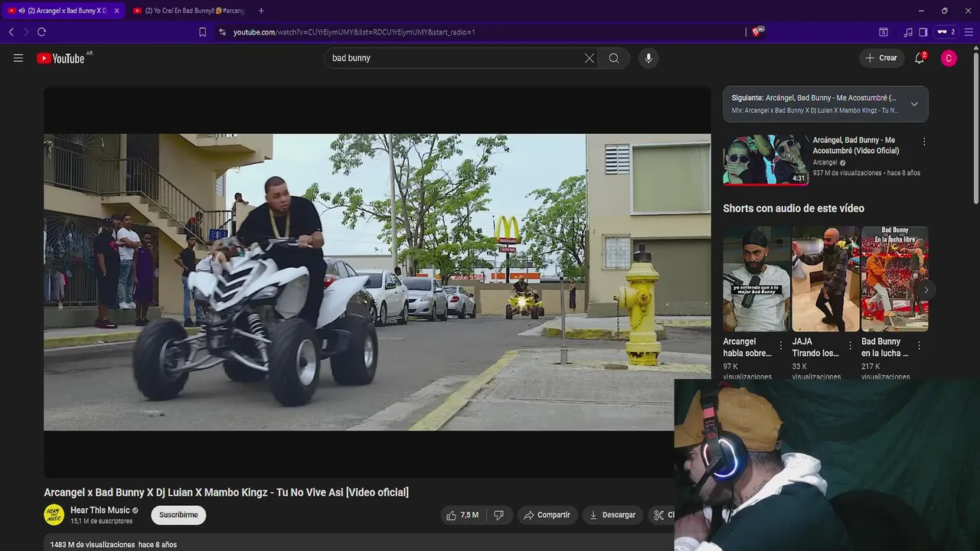Click the magnifier search button
The width and height of the screenshot is (980, 551).
[614, 58]
